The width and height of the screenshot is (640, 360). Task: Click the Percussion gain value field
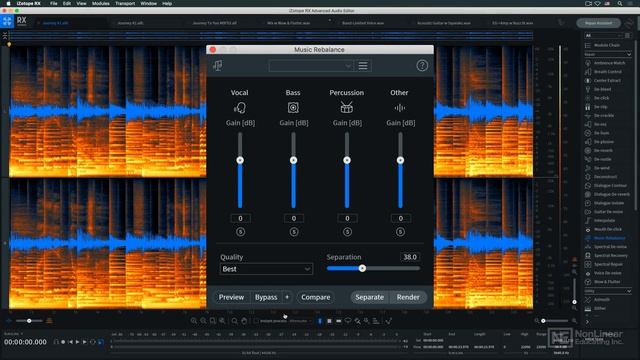347,218
